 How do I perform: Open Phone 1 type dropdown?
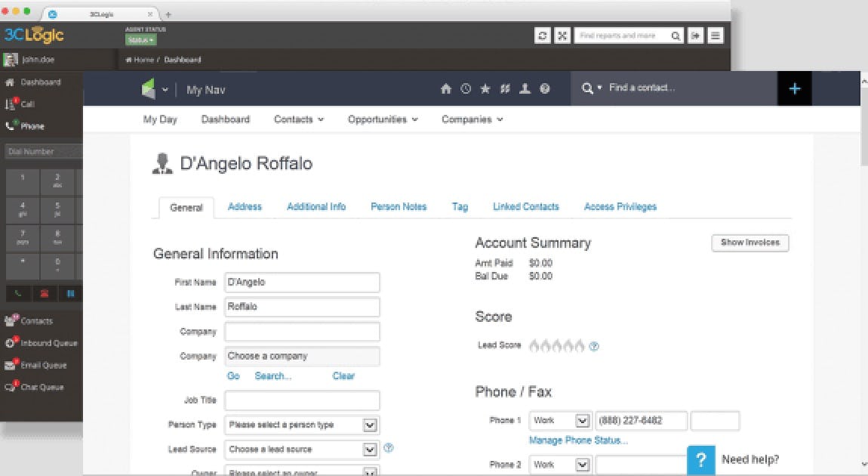pos(560,421)
